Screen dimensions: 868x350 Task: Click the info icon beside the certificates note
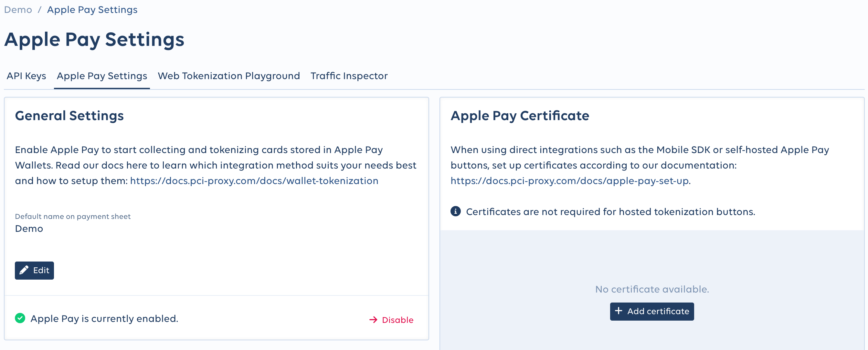point(456,211)
